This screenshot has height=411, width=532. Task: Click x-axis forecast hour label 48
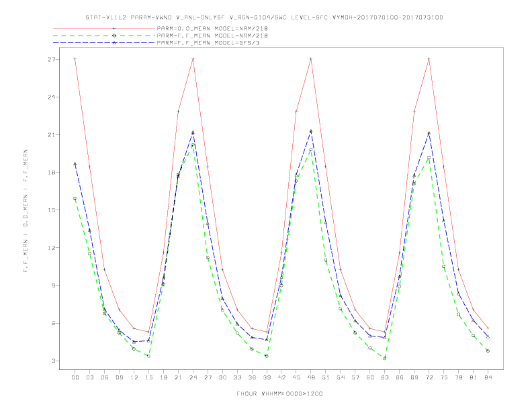pos(311,377)
